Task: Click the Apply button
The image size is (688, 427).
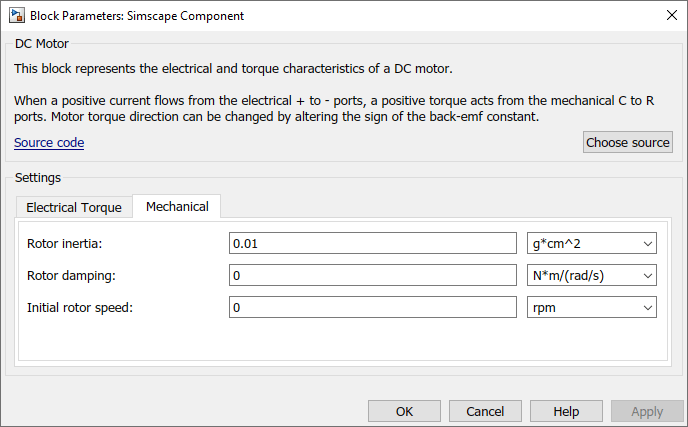Action: click(647, 411)
